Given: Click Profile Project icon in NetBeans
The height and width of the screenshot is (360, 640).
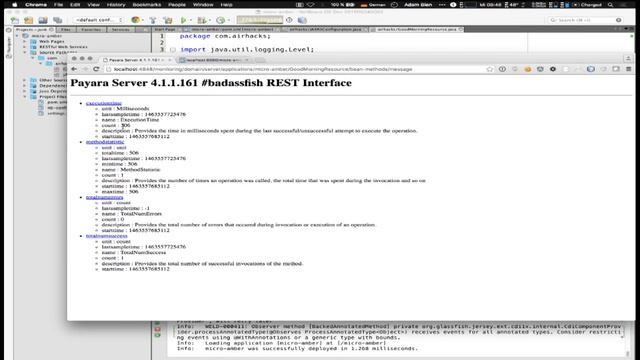Looking at the screenshot, I should pos(220,20).
